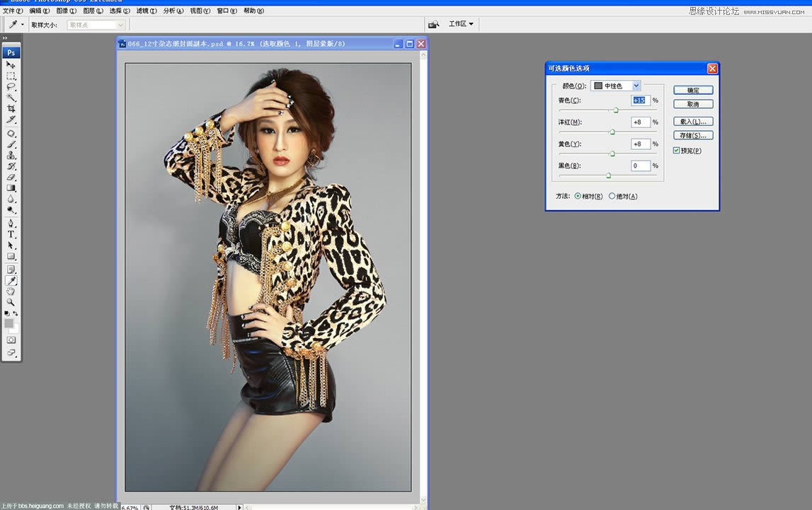The image size is (812, 510).
Task: Close the 可选颜色选项 dialog
Action: pyautogui.click(x=713, y=69)
